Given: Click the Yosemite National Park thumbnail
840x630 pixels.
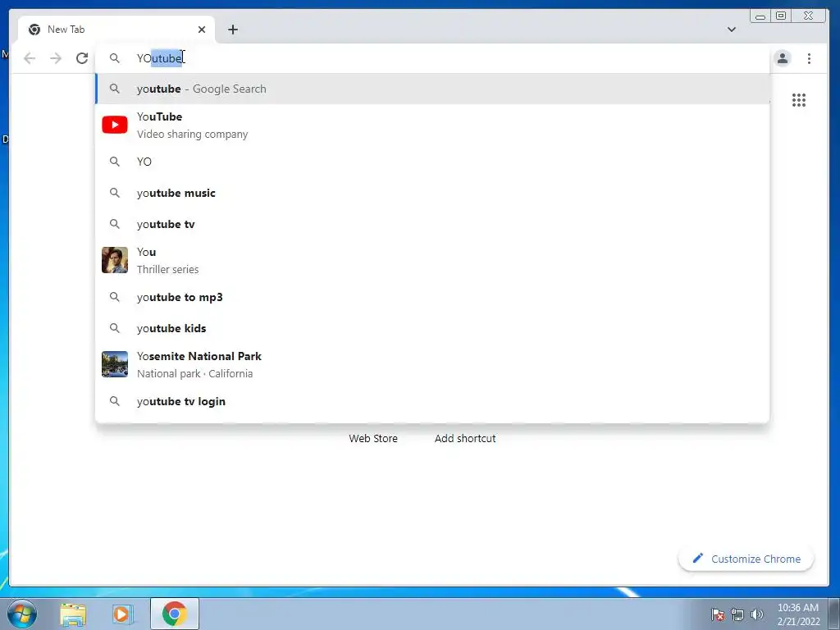Looking at the screenshot, I should click(x=115, y=364).
